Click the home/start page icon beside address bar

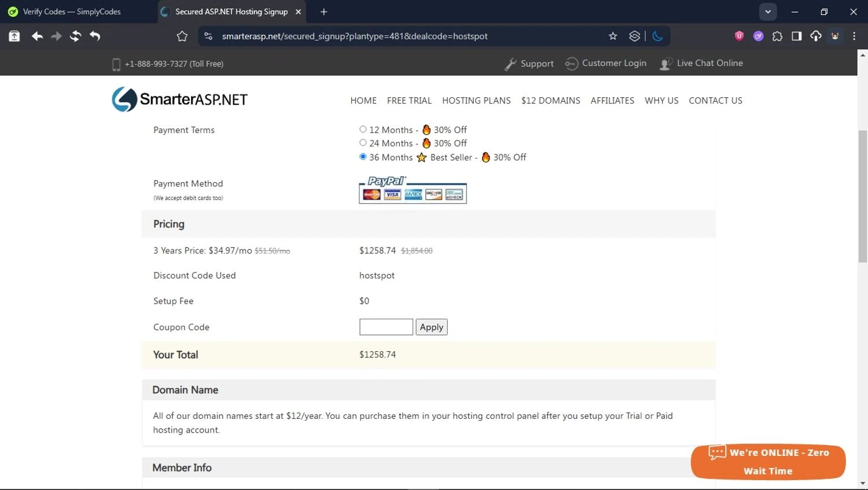pos(182,36)
